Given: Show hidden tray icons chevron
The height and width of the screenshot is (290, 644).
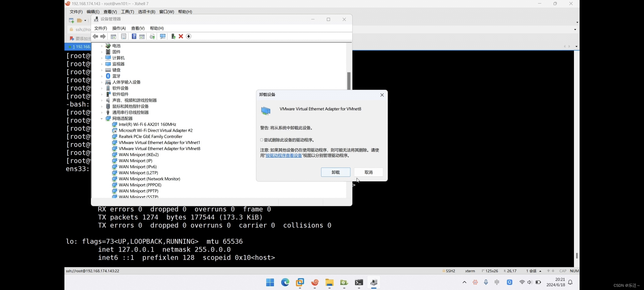Looking at the screenshot, I should point(464,282).
